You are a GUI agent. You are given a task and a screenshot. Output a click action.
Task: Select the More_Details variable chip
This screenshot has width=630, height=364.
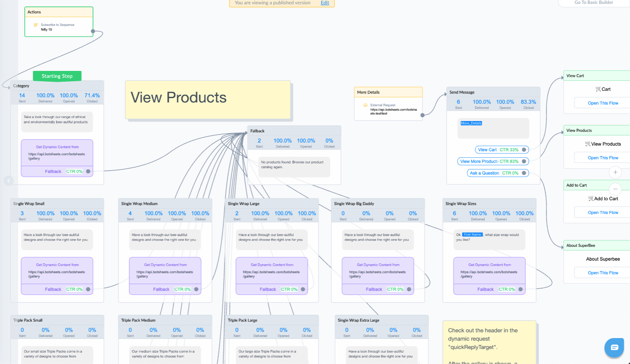pyautogui.click(x=471, y=123)
